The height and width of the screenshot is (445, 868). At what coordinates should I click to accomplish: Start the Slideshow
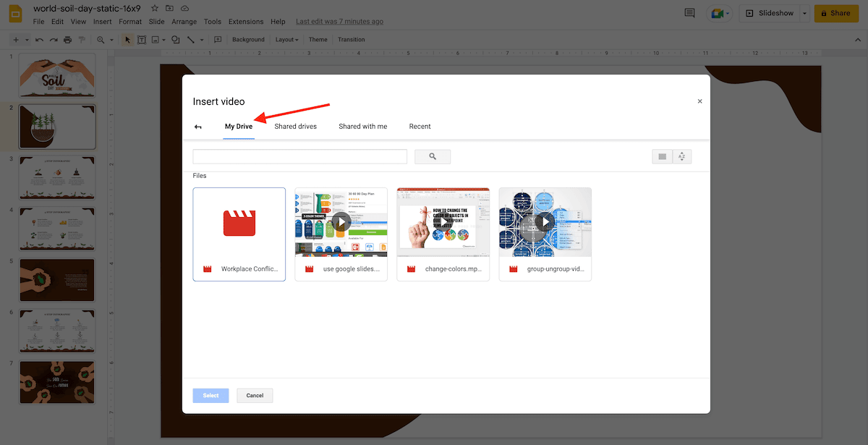click(769, 13)
